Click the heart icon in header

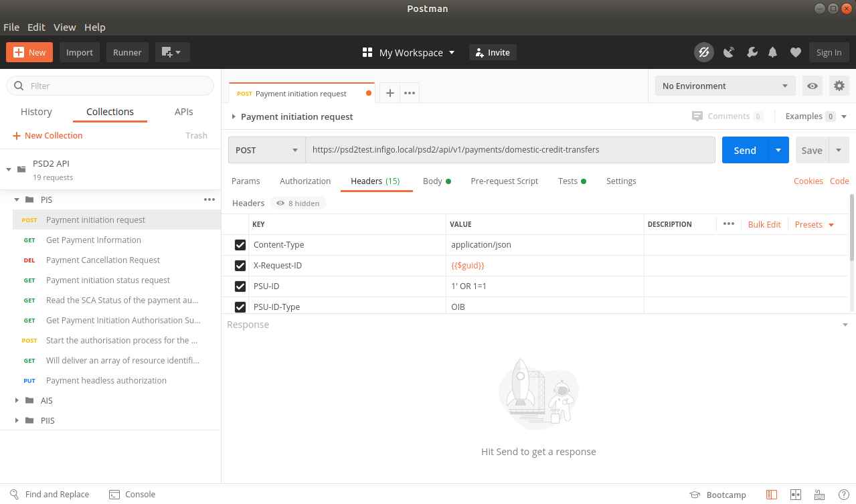[x=795, y=52]
